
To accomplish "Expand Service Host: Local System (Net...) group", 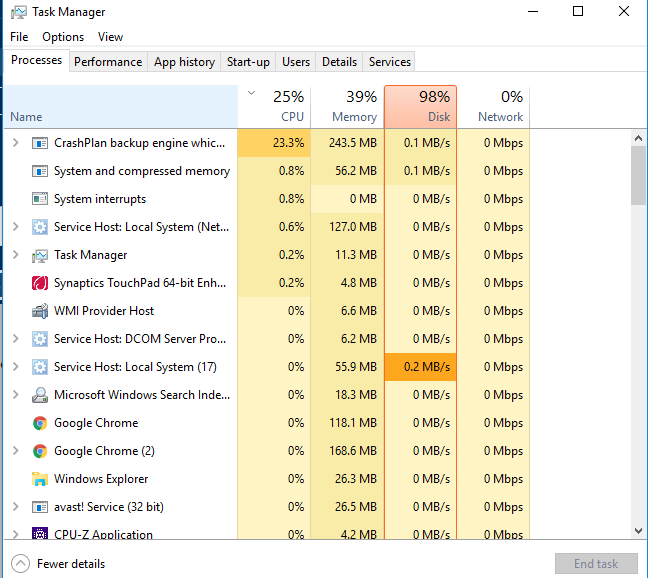I will (x=16, y=227).
